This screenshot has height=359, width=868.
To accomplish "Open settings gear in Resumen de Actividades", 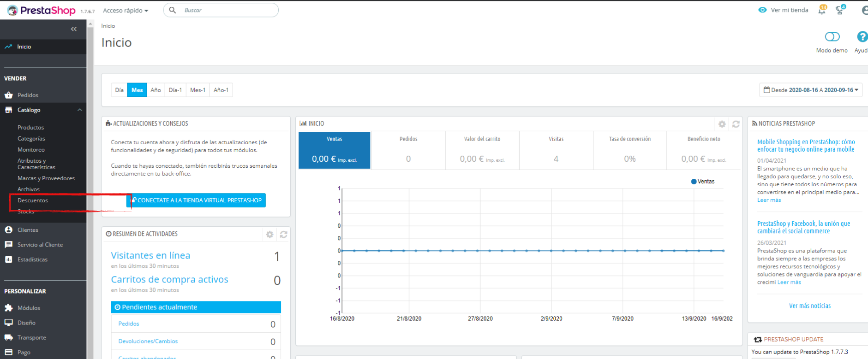I will point(270,235).
